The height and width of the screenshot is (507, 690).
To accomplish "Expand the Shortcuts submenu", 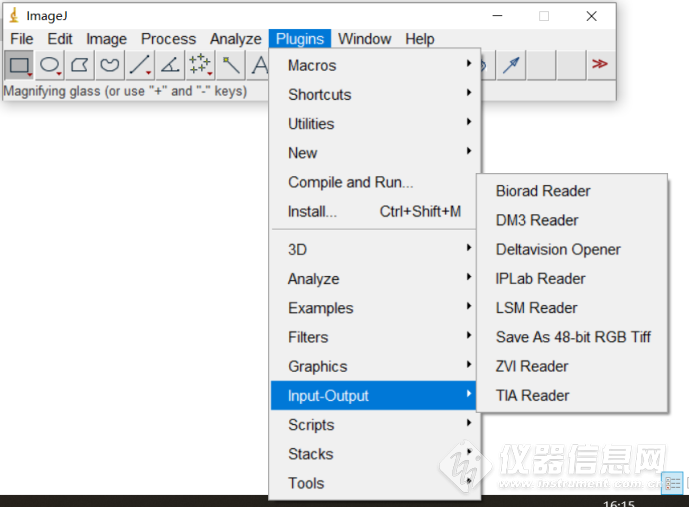I will [x=374, y=95].
